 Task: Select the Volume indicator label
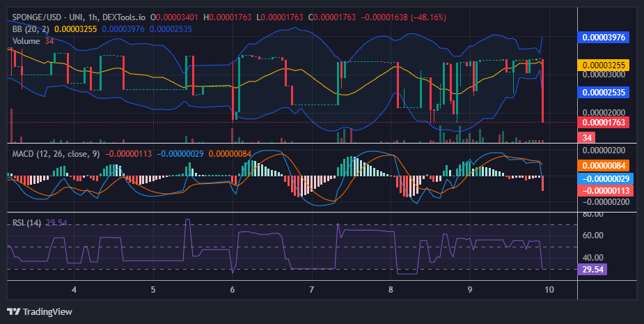click(26, 41)
